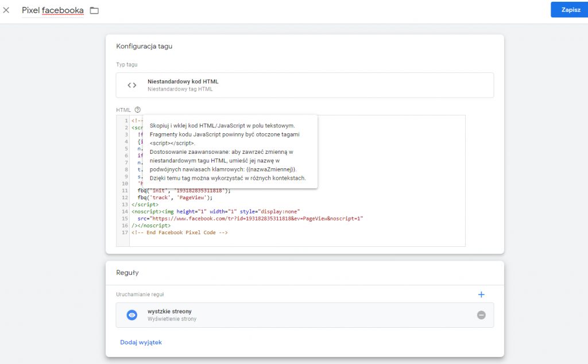
Task: Remove the trigger using the minus icon
Action: (481, 315)
